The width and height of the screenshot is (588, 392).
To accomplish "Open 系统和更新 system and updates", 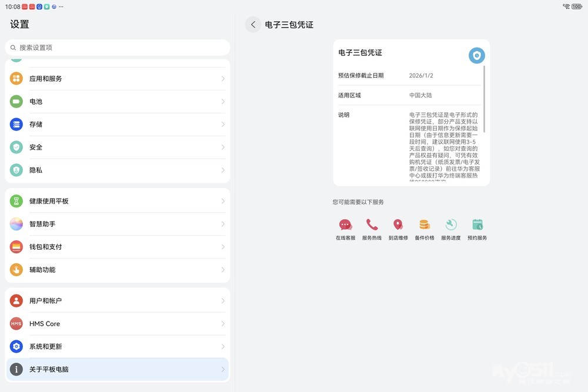I will click(x=118, y=347).
